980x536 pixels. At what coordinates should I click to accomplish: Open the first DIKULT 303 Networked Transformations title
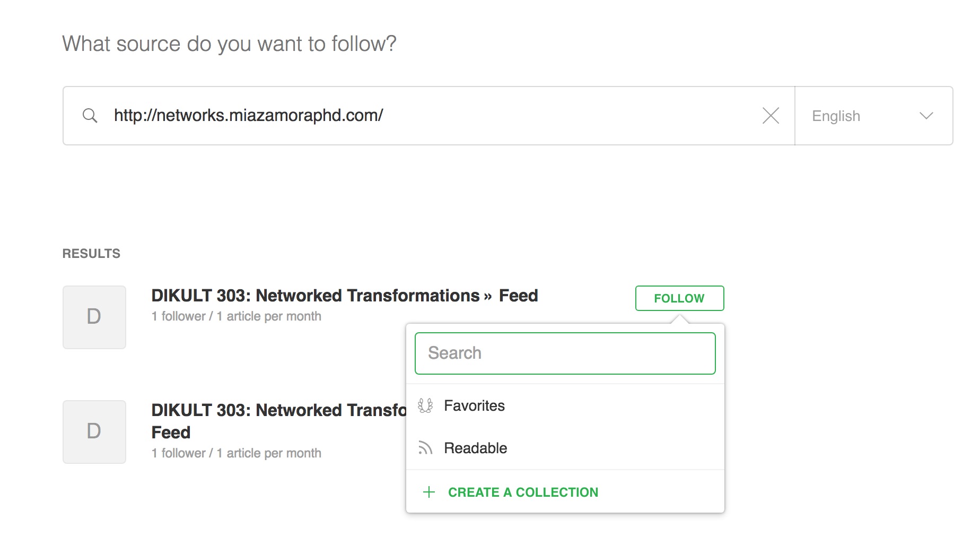[344, 296]
